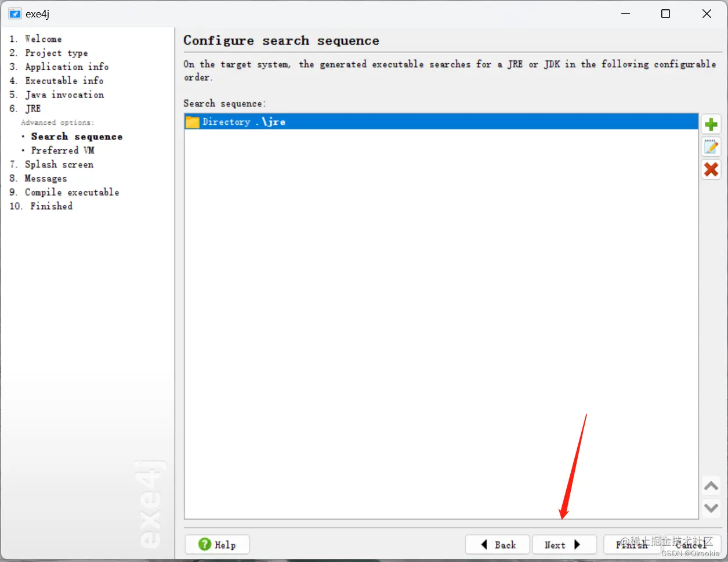728x562 pixels.
Task: Maximize the exe4j window
Action: click(666, 13)
